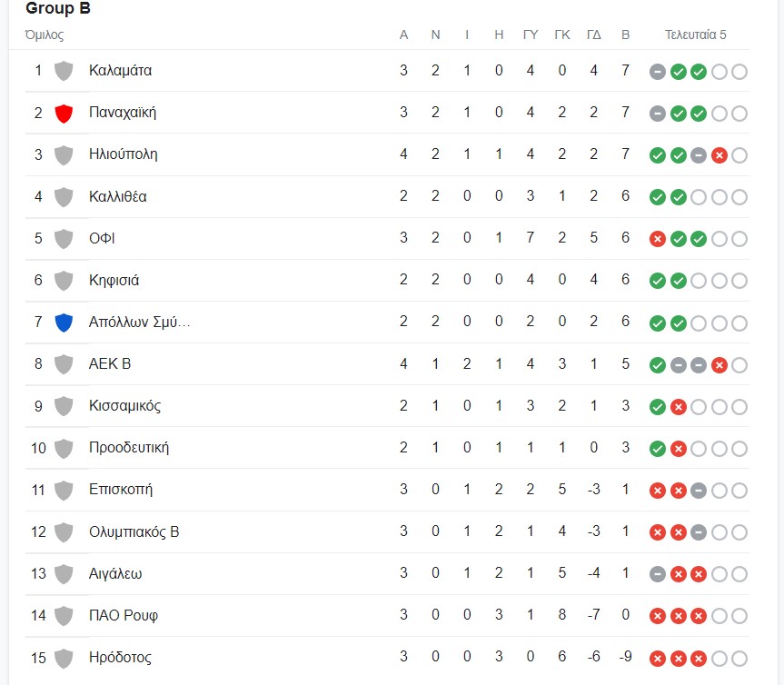Click Καλαμάτα's grey draw result icon
The height and width of the screenshot is (685, 784).
pos(658,72)
